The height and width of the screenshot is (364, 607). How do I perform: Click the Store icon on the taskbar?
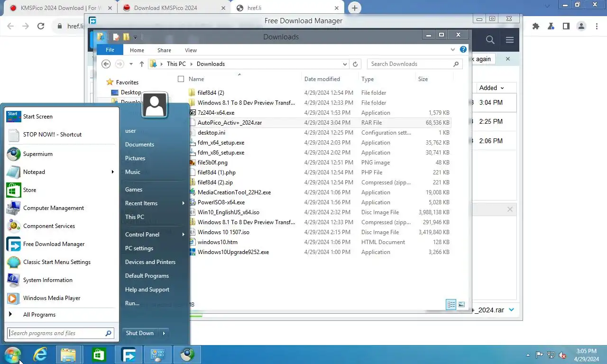tap(98, 354)
